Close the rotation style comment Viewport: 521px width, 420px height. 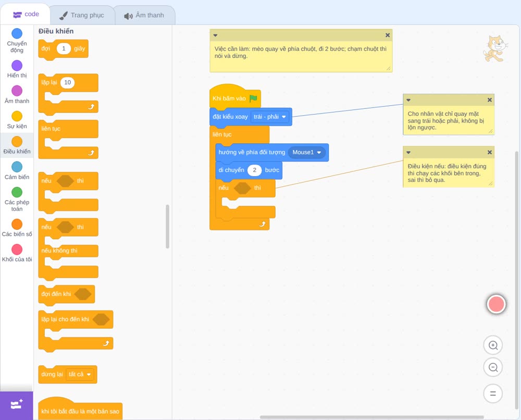click(489, 100)
